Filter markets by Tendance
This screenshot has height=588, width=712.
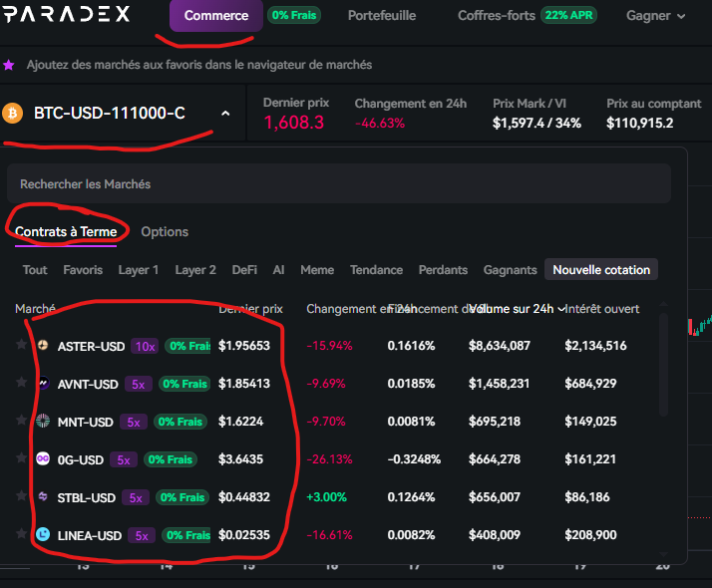tap(376, 270)
